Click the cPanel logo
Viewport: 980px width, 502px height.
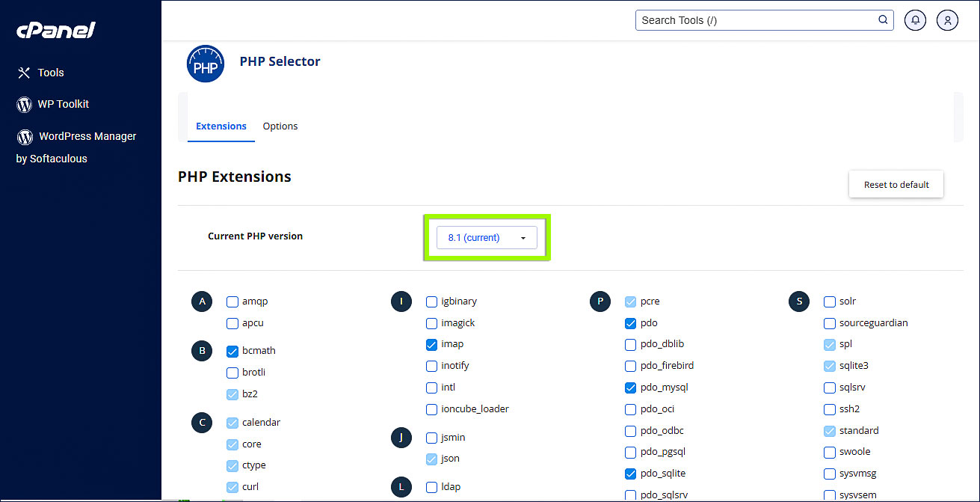(x=56, y=31)
